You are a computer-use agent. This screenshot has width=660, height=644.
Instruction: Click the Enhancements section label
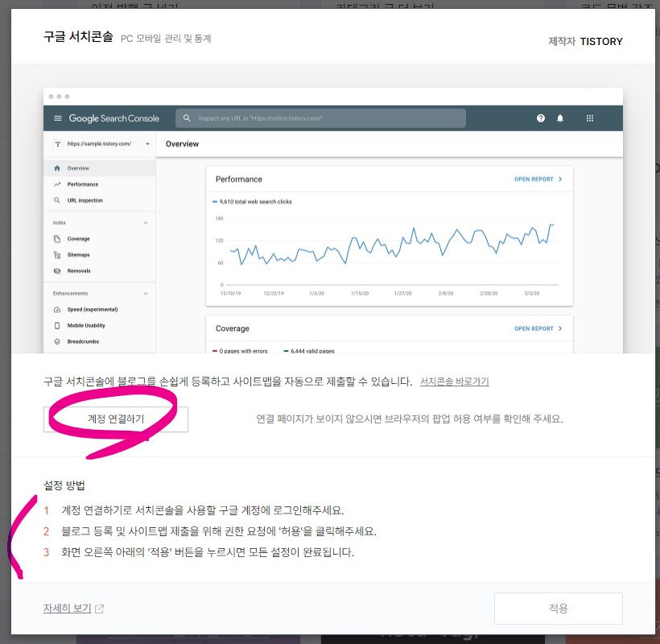point(70,293)
